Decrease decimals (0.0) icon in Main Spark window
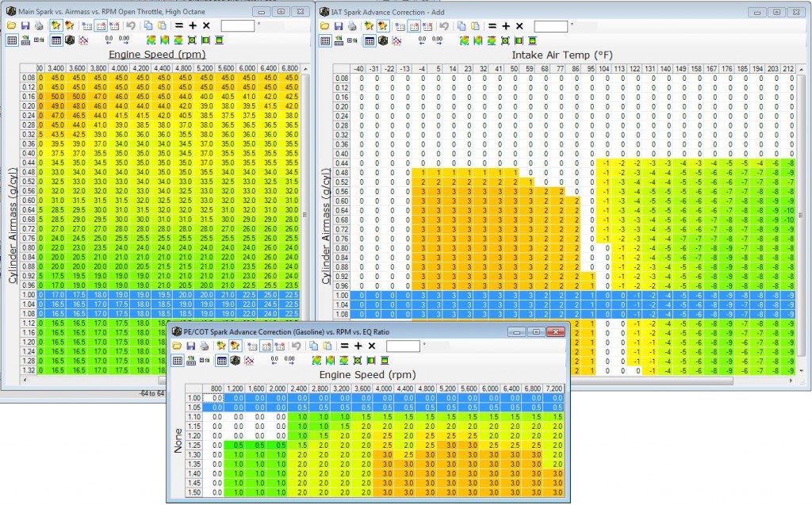Screen dimensions: 812x505 [109, 40]
